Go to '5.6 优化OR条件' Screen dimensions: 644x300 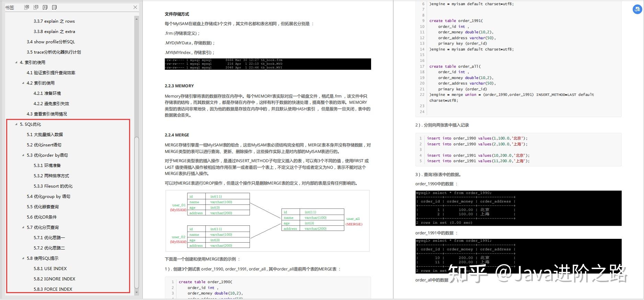(x=42, y=217)
